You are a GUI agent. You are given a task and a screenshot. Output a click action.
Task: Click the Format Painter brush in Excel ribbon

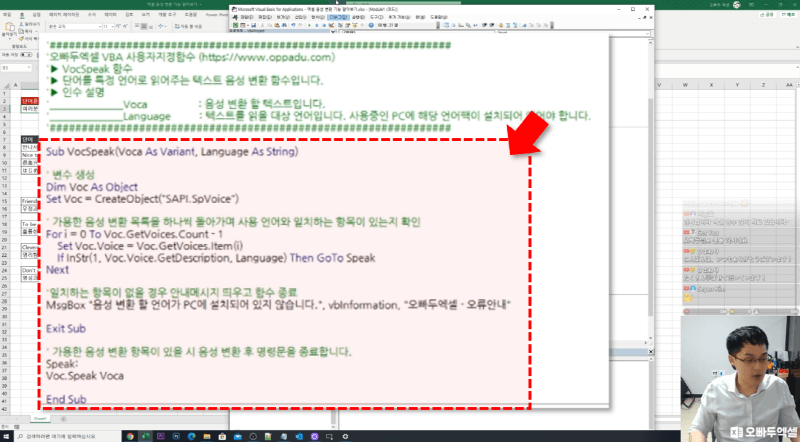[21, 37]
